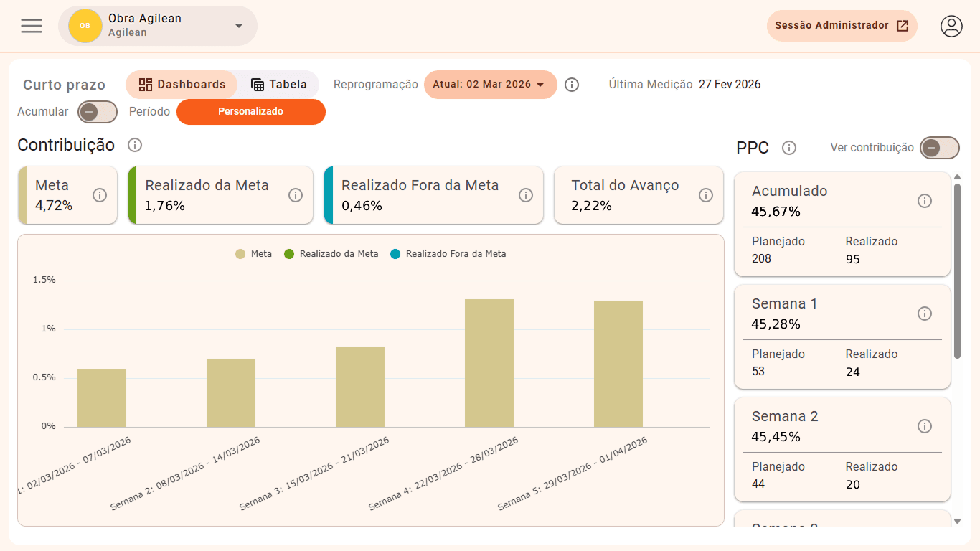Click the Semana 2 45,45% value
This screenshot has height=551, width=980.
[776, 437]
